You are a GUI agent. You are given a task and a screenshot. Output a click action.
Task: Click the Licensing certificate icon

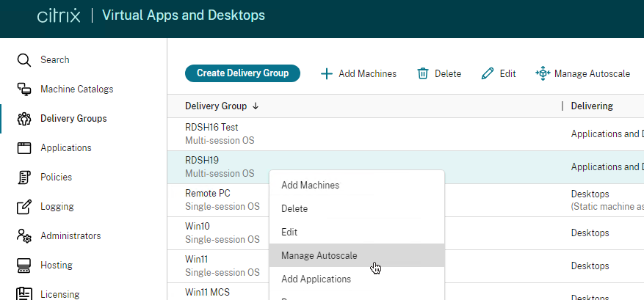click(23, 294)
